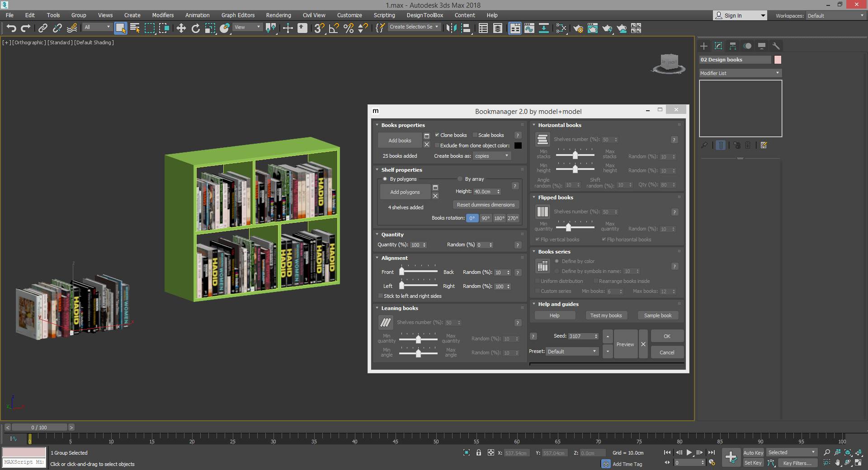
Task: Click the Front-Back alignment slider
Action: click(419, 272)
